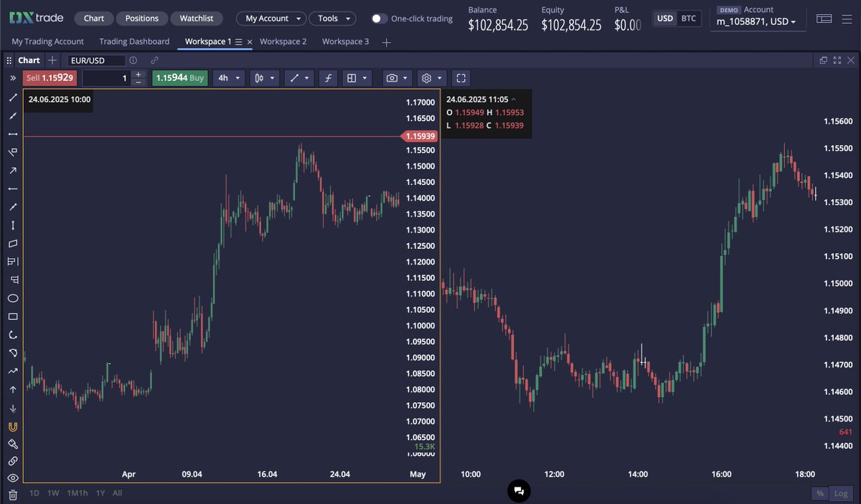
Task: Set chart range to 1D
Action: pos(34,493)
